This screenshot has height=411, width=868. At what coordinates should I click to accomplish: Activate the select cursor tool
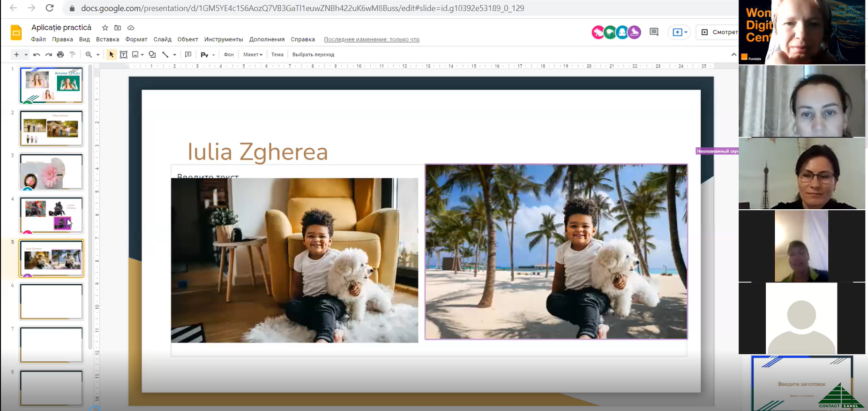[111, 54]
